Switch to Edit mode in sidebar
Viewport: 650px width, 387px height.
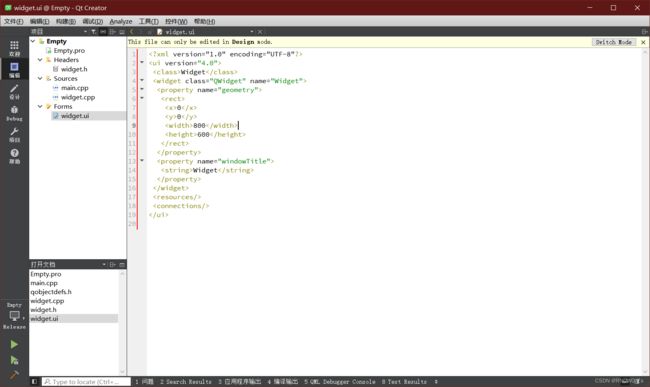(14, 70)
